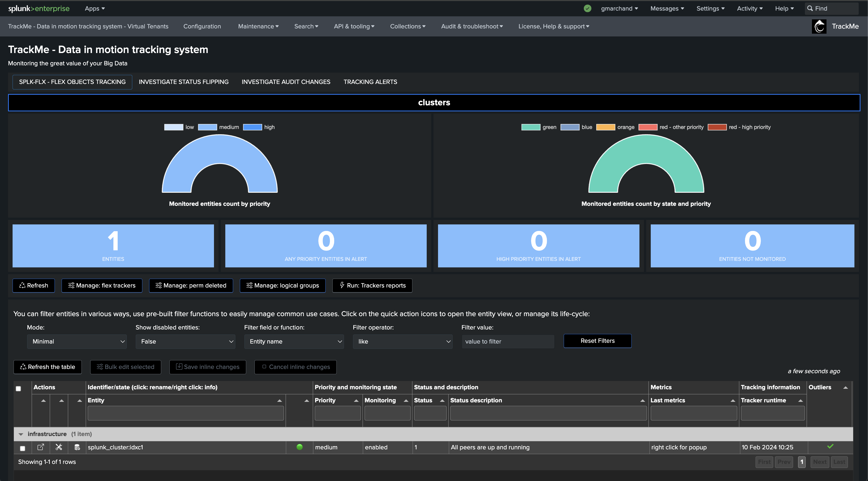Viewport: 868px width, 481px height.
Task: Open entity view via external-link icon
Action: tap(40, 447)
